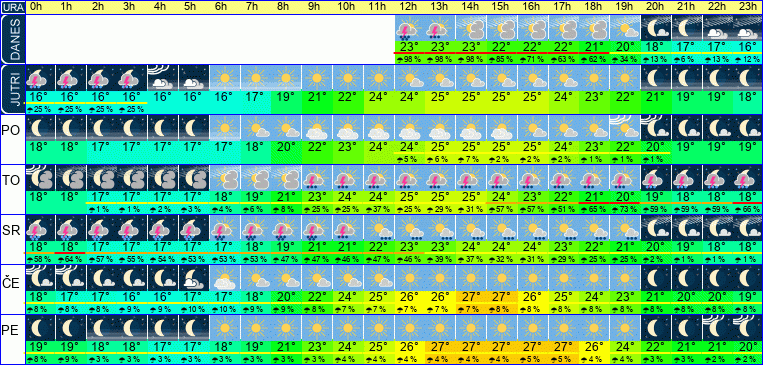The image size is (763, 365).
Task: Select the DANES day tab
Action: (x=12, y=39)
